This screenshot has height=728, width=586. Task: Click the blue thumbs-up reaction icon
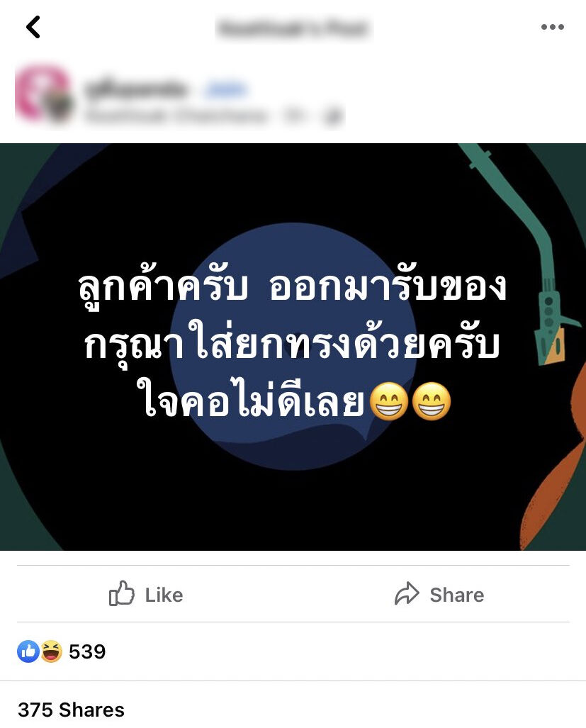(28, 651)
